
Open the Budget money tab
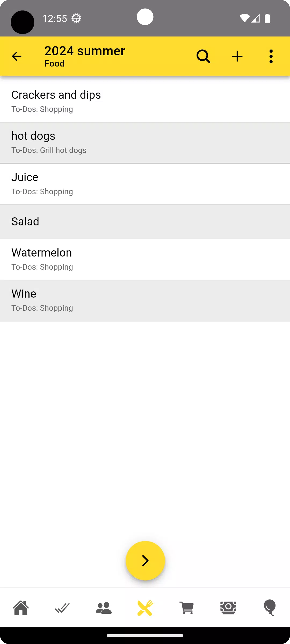[x=228, y=608]
